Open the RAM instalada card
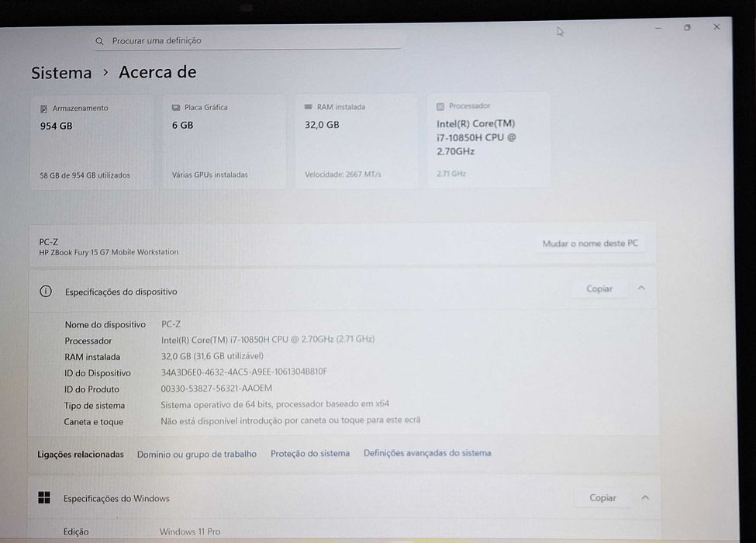Screen dimensions: 756x543 (x=357, y=141)
